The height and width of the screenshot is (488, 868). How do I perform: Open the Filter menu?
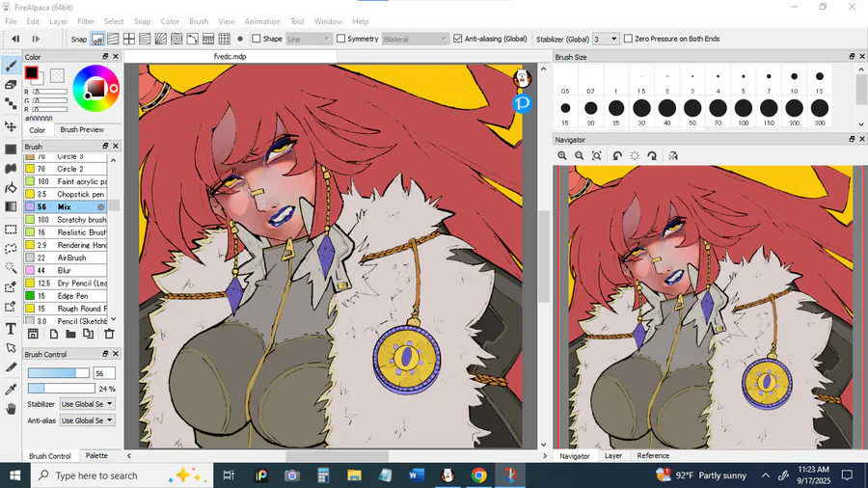click(x=86, y=21)
